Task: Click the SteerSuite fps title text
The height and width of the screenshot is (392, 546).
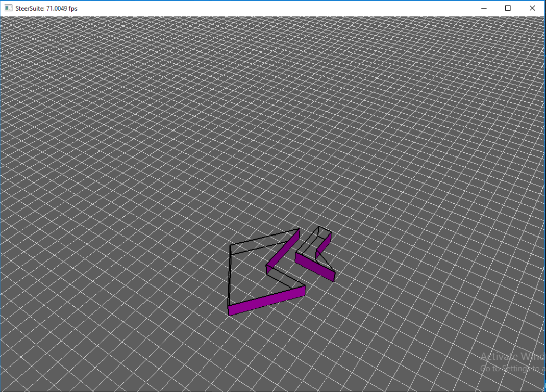Action: click(46, 8)
